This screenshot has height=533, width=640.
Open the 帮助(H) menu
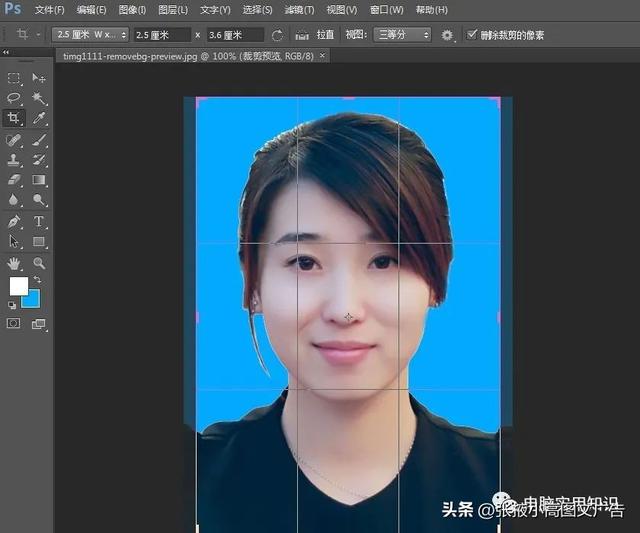point(431,10)
